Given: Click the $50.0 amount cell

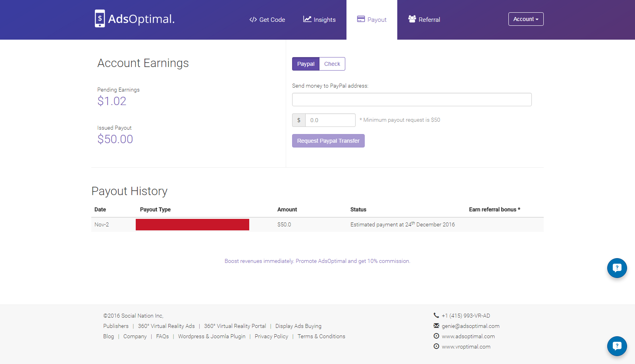Looking at the screenshot, I should tap(284, 224).
